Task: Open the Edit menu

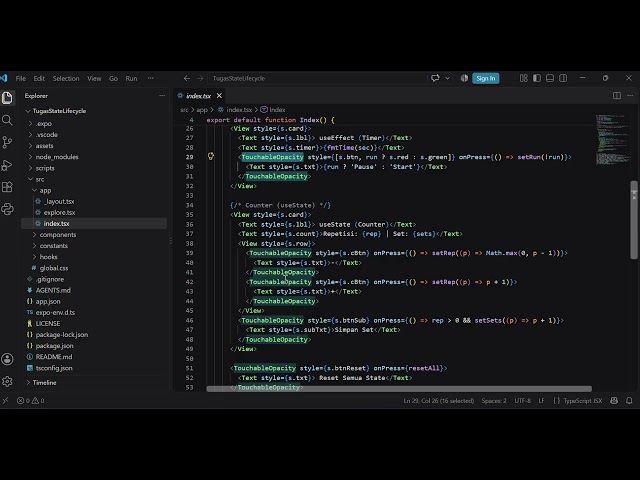Action: (39, 78)
